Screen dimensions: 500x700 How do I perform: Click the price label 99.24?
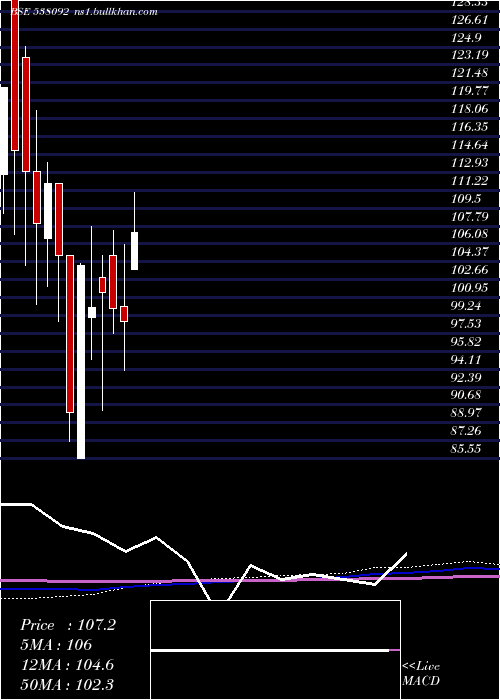tap(467, 306)
